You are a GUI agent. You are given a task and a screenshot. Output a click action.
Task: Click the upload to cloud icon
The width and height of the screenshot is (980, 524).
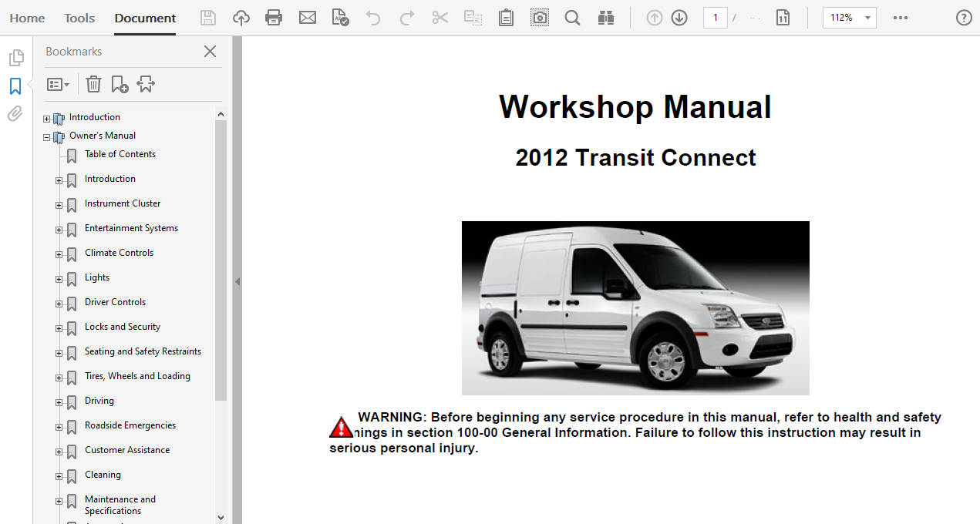click(241, 18)
